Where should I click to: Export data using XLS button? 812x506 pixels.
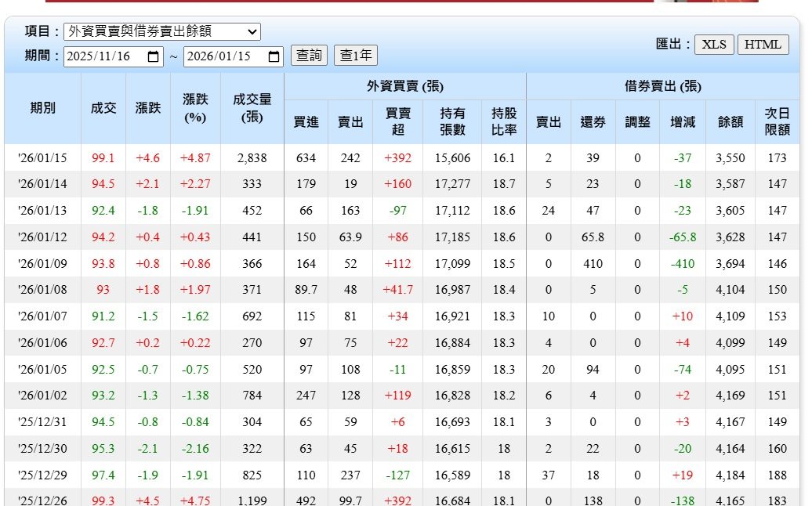coord(714,45)
